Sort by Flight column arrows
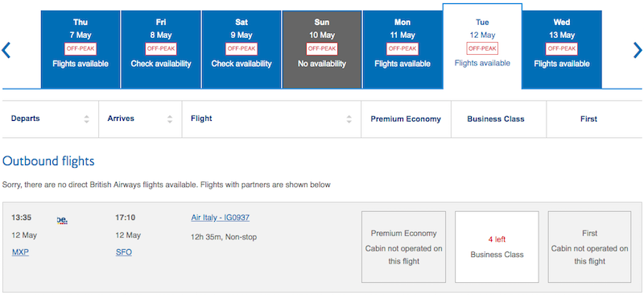The image size is (644, 295). [349, 119]
